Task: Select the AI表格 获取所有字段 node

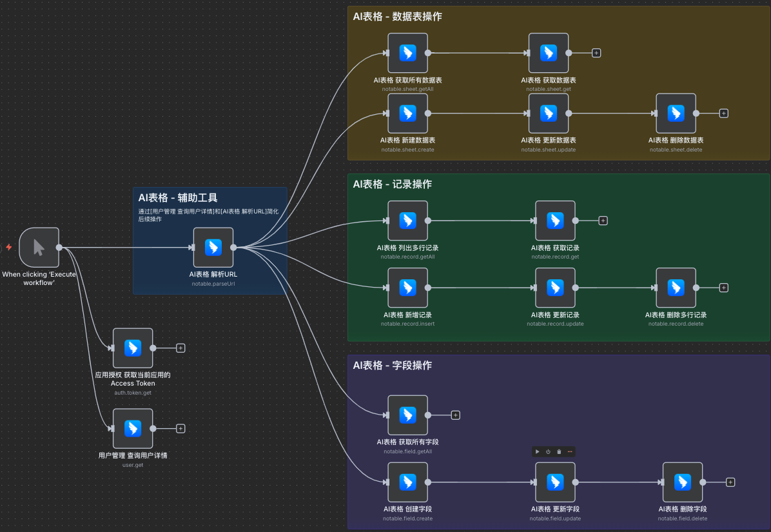Action: 407,415
